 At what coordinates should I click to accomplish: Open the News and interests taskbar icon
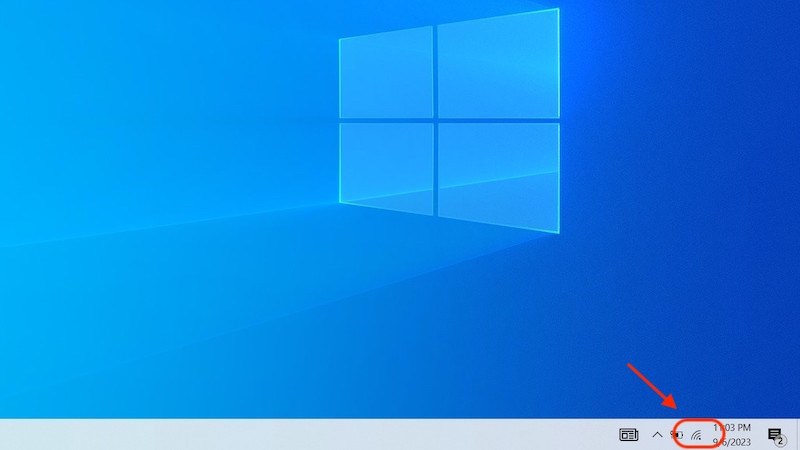pyautogui.click(x=628, y=435)
